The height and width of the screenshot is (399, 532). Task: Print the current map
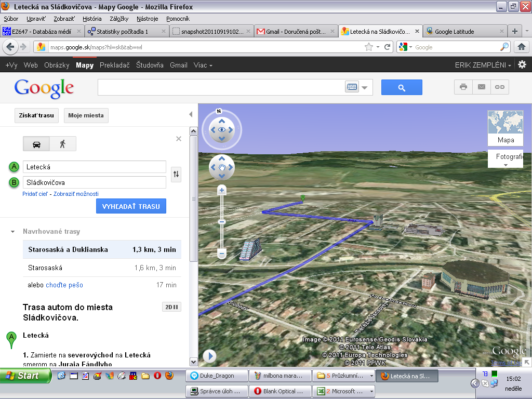pyautogui.click(x=463, y=87)
